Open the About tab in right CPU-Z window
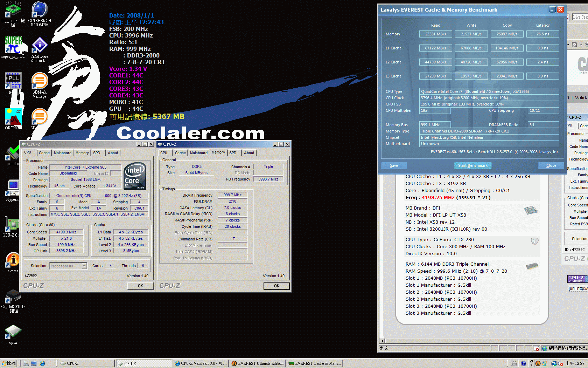The height and width of the screenshot is (368, 588). coord(249,153)
